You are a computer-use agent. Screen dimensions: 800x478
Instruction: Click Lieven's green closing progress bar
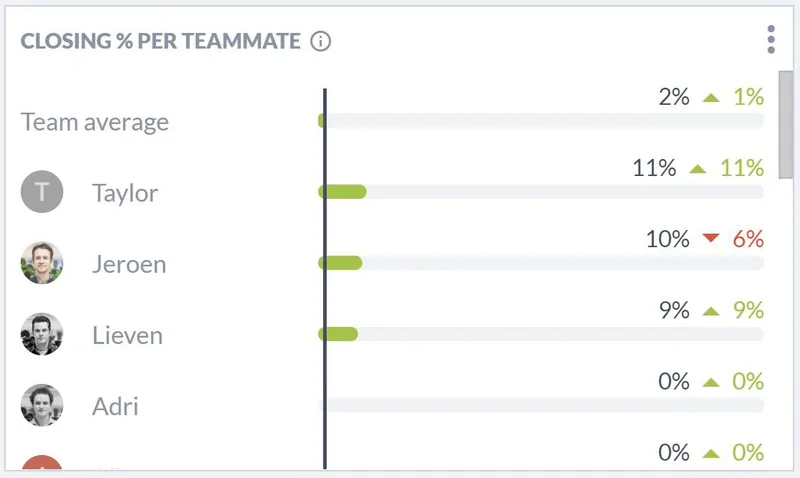click(x=338, y=334)
